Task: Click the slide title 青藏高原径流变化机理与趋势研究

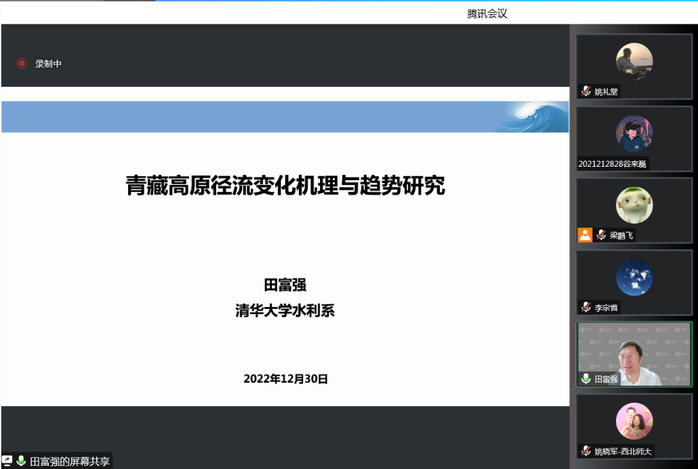Action: [x=285, y=185]
